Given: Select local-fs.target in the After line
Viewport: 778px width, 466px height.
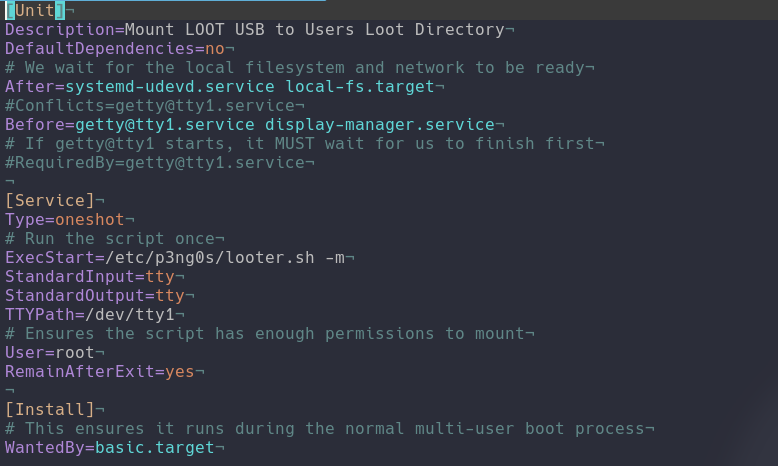Looking at the screenshot, I should click(x=360, y=87).
